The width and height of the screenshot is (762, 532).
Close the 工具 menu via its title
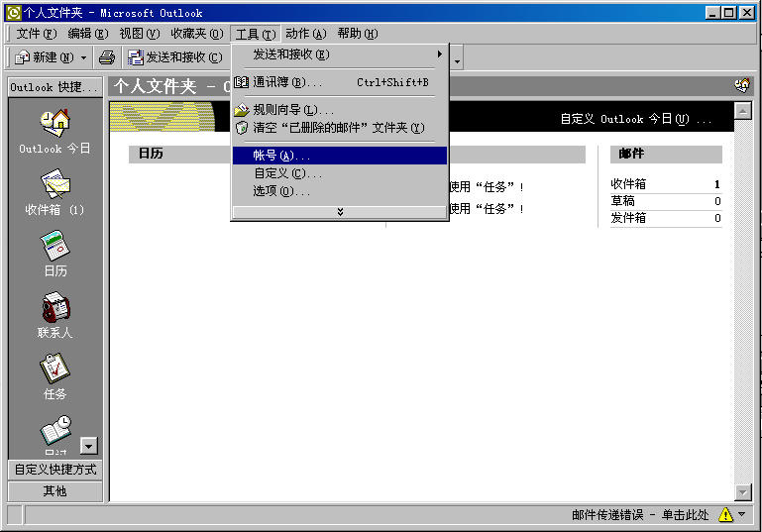pyautogui.click(x=256, y=34)
